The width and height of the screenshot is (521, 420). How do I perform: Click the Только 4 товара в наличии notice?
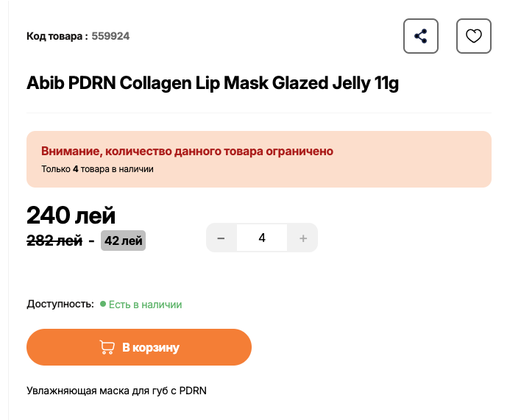(97, 169)
